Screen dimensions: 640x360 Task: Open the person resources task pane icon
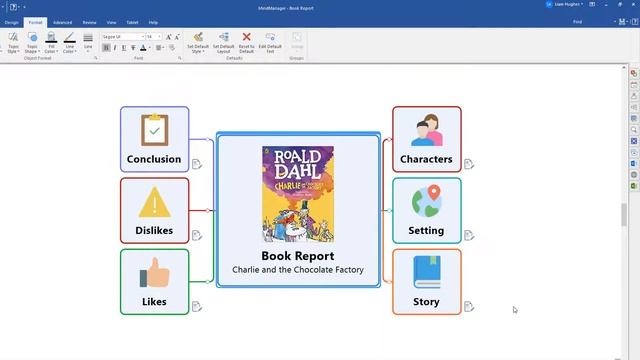pos(634,96)
